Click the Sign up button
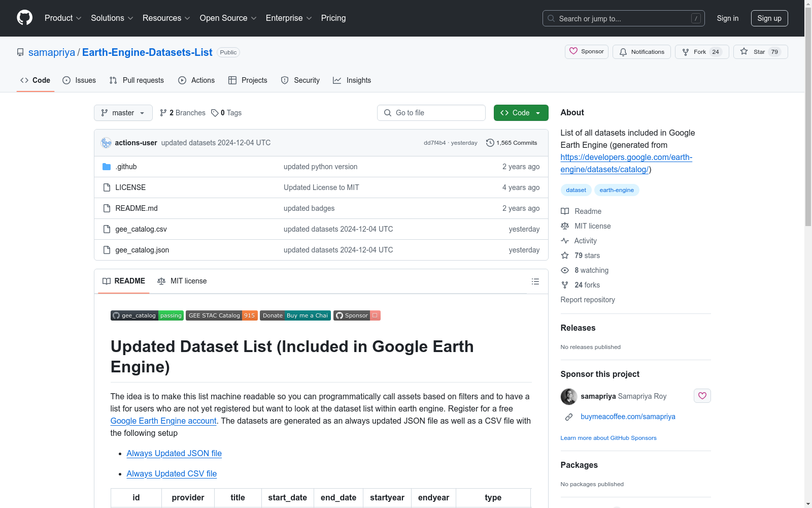Screen dimensions: 812x508 click(769, 18)
